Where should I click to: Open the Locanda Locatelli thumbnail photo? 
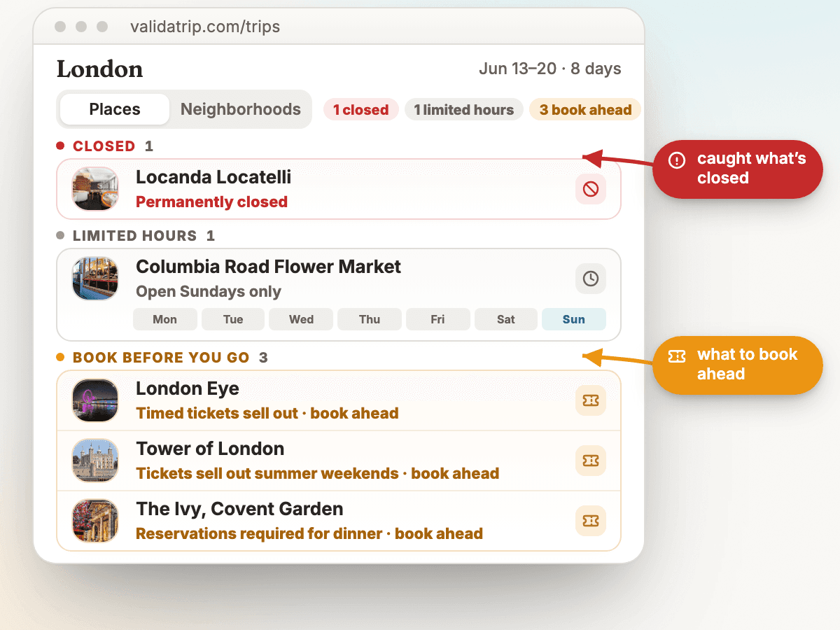(x=95, y=189)
